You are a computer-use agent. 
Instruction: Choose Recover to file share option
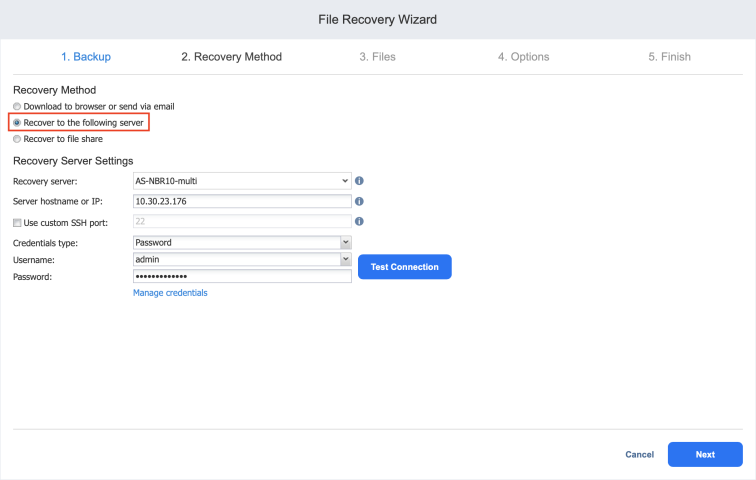pos(17,139)
